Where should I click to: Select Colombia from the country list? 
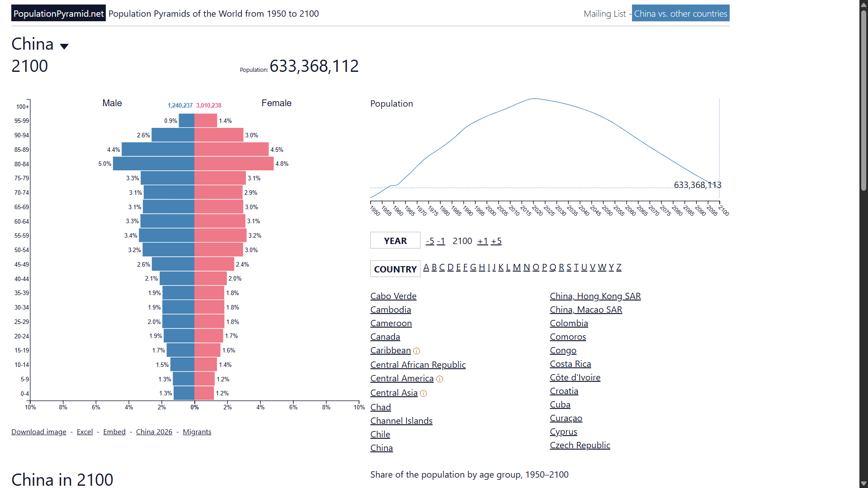click(569, 323)
